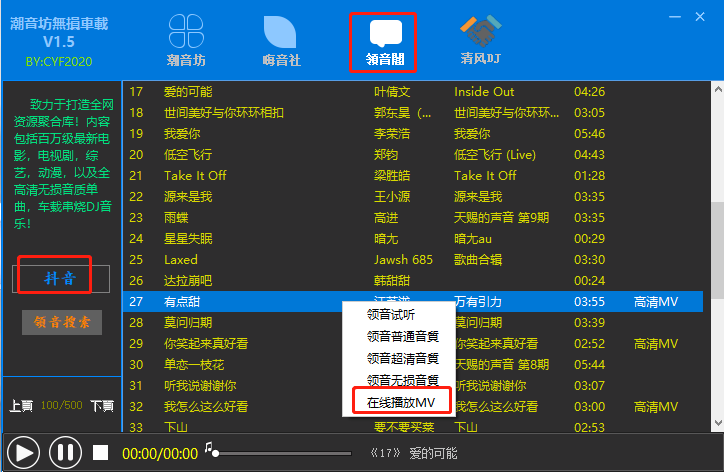The width and height of the screenshot is (724, 472).
Task: Click artist 梁胜皓 in row 21
Action: (x=392, y=175)
